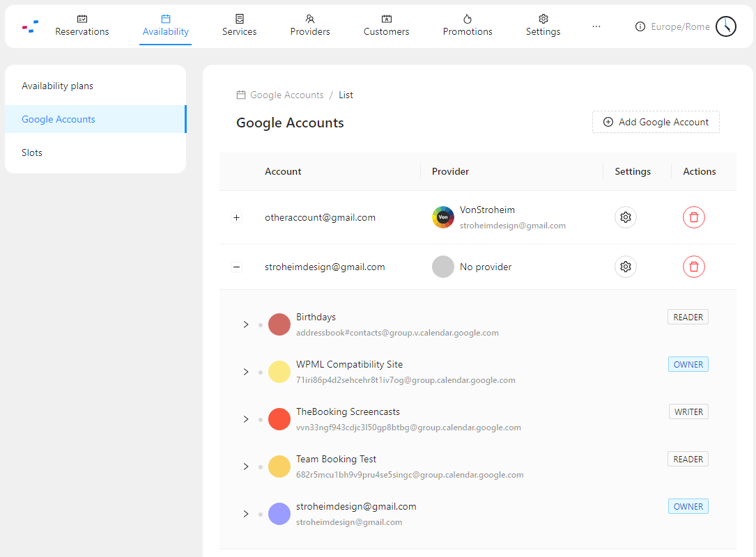756x557 pixels.
Task: Select Slots in the sidebar
Action: tap(32, 152)
